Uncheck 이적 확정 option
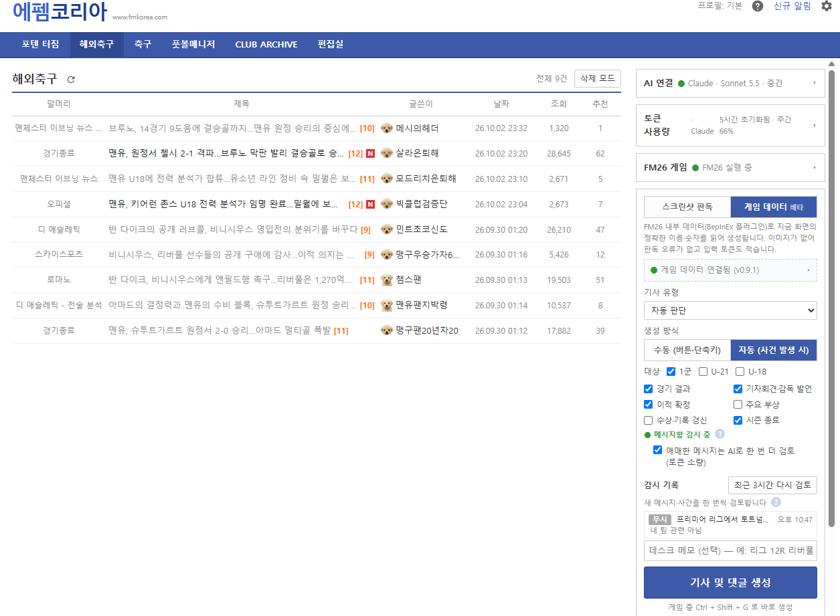840x616 pixels. click(x=648, y=405)
